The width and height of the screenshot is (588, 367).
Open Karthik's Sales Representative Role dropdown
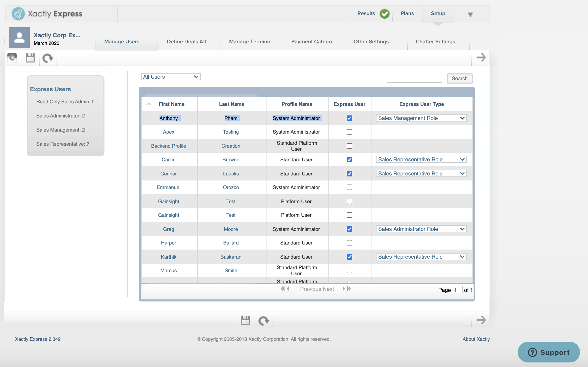click(421, 257)
